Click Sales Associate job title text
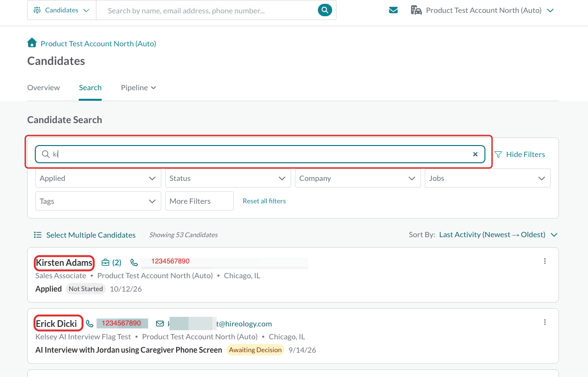Viewport: 588px width, 377px height. 61,275
